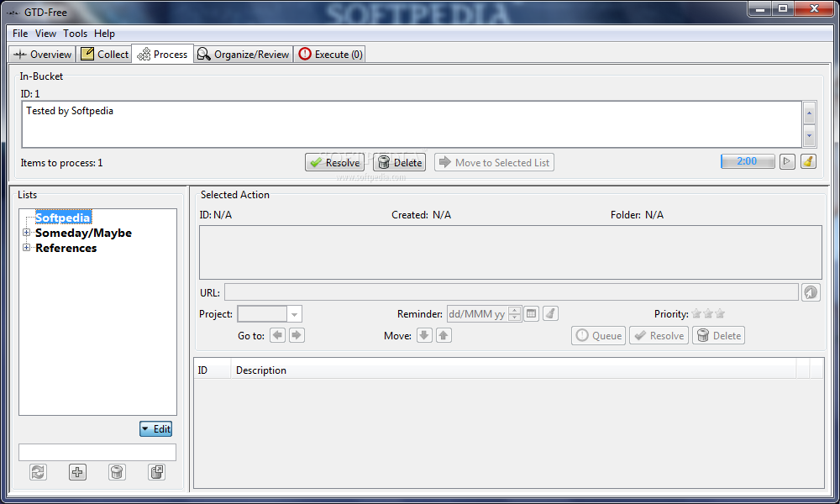Set priority to two stars
Screen dimensions: 840x504
pos(708,313)
